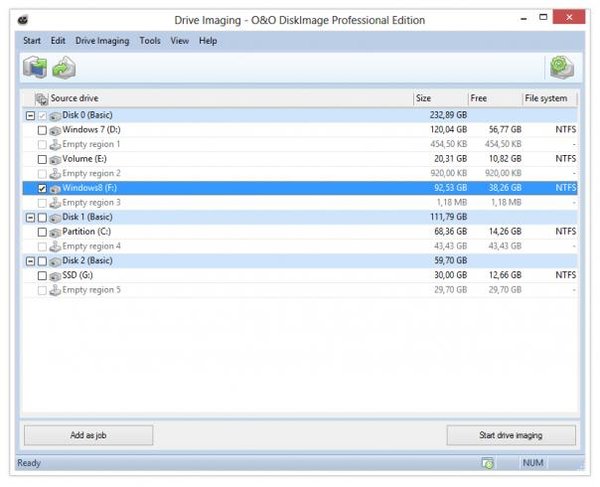Click the SSD (G:) drive icon
The width and height of the screenshot is (600, 487).
point(55,275)
